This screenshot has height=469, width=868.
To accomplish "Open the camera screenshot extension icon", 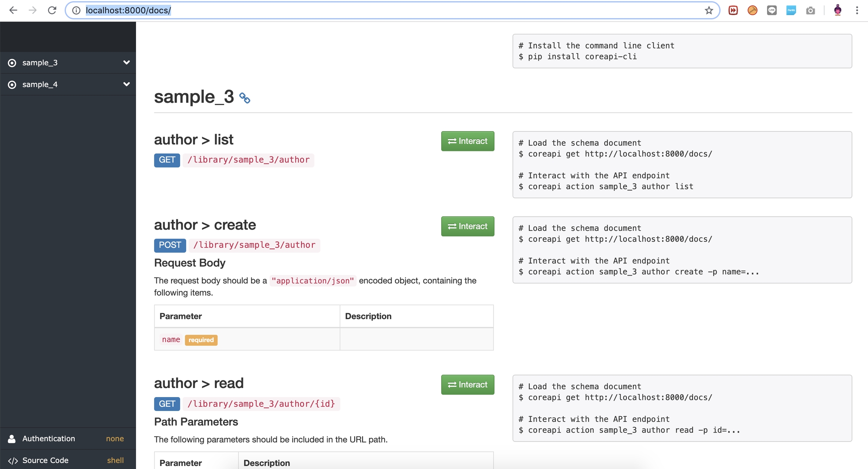I will [x=810, y=10].
